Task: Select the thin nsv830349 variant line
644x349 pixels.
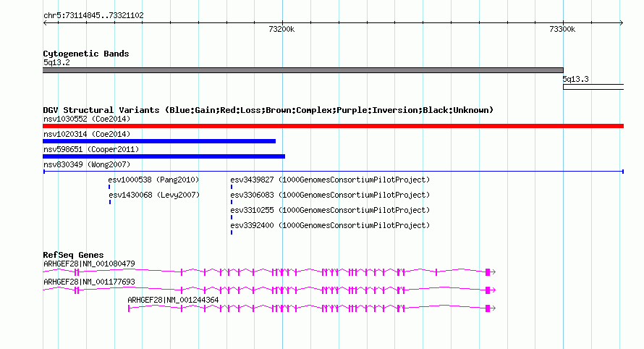Action: pyautogui.click(x=333, y=172)
